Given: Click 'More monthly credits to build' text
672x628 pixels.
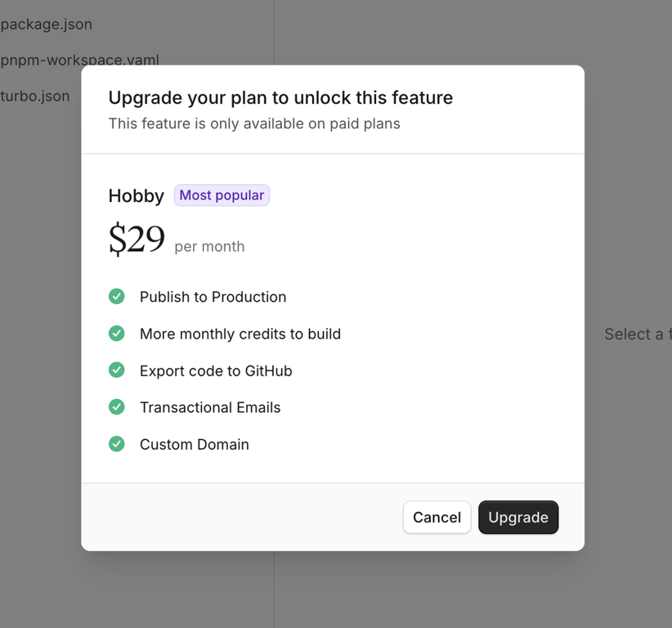Looking at the screenshot, I should [x=240, y=334].
